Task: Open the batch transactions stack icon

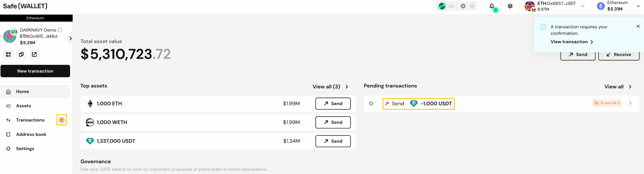Action: (x=510, y=6)
